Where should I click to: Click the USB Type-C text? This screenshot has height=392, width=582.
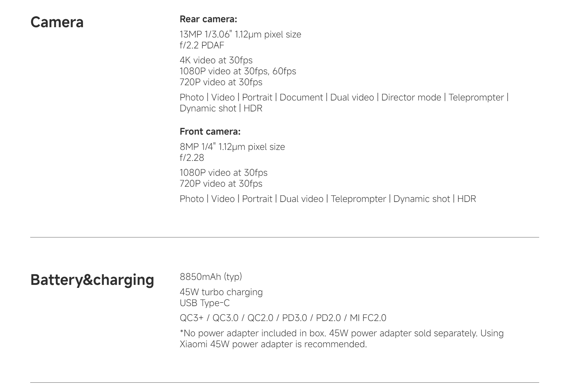click(205, 303)
